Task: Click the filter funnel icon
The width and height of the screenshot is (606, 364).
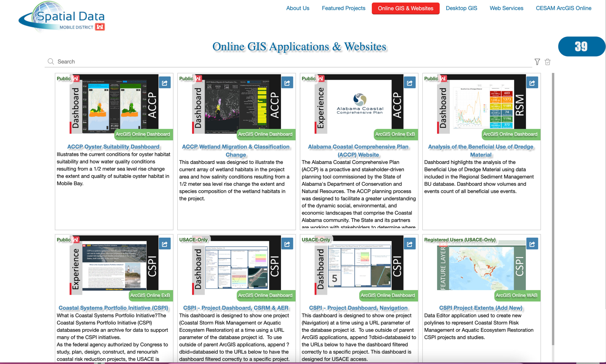Action: (x=537, y=62)
